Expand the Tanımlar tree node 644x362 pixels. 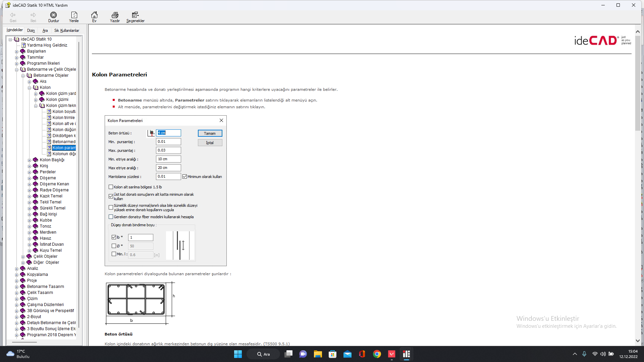click(16, 58)
